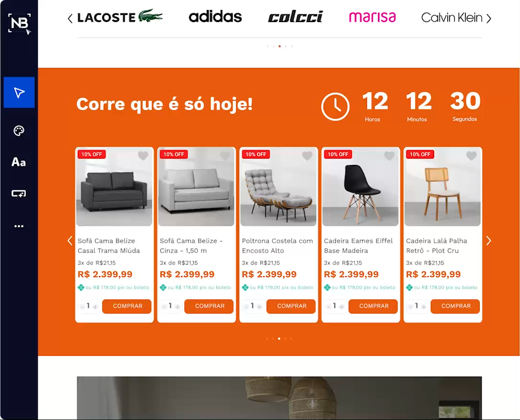Toggle favorite heart on Cadeira Lalá Palha
Viewport: 520px width, 420px height.
[471, 155]
